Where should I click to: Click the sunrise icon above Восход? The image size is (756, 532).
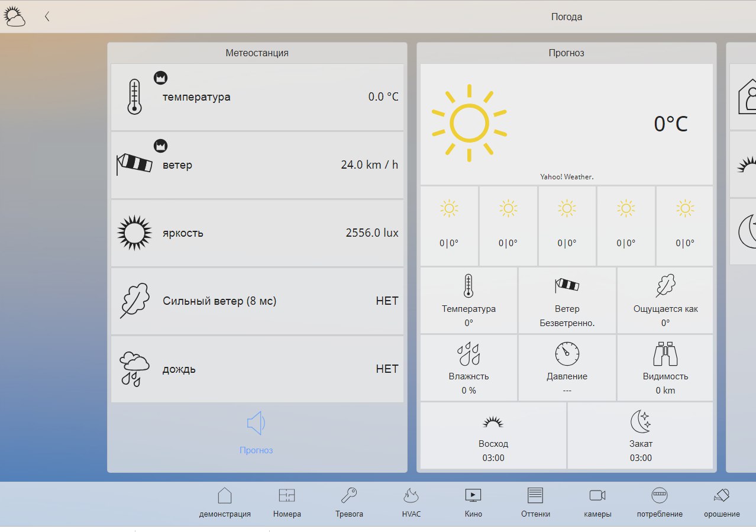click(493, 421)
